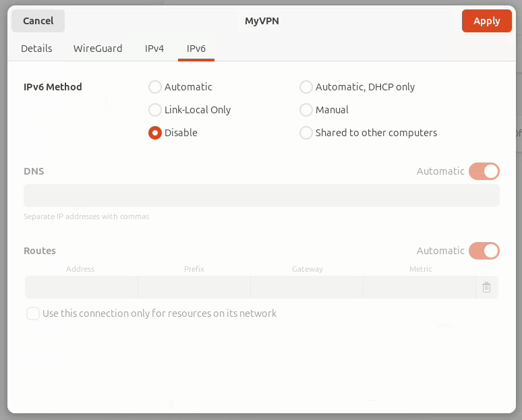Select Manual IPv6 method
Viewport: 522px width, 420px height.
click(306, 110)
